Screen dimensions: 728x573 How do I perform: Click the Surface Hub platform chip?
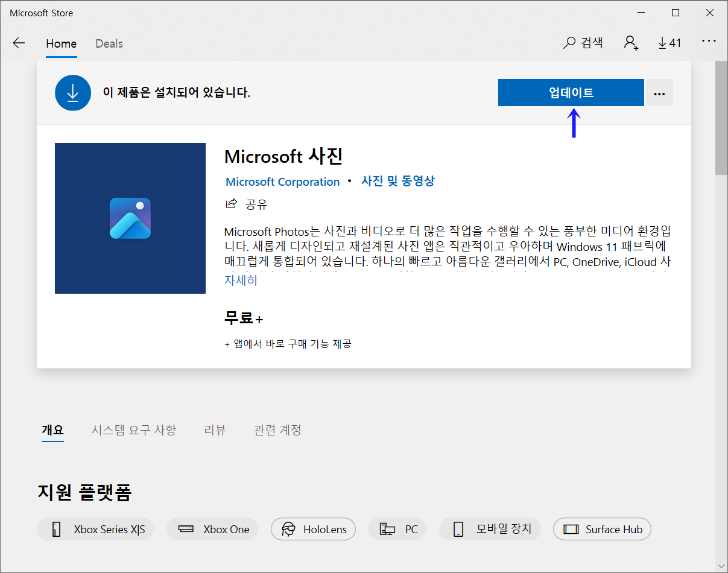602,529
